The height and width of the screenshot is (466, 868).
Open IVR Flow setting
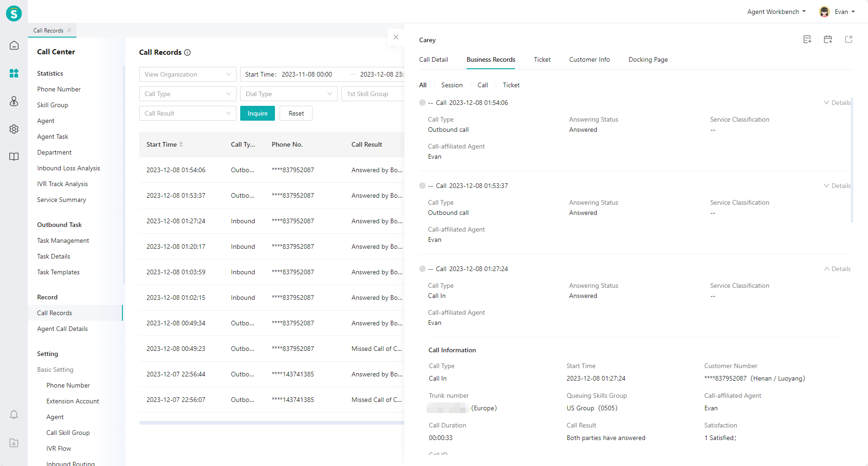[x=58, y=448]
